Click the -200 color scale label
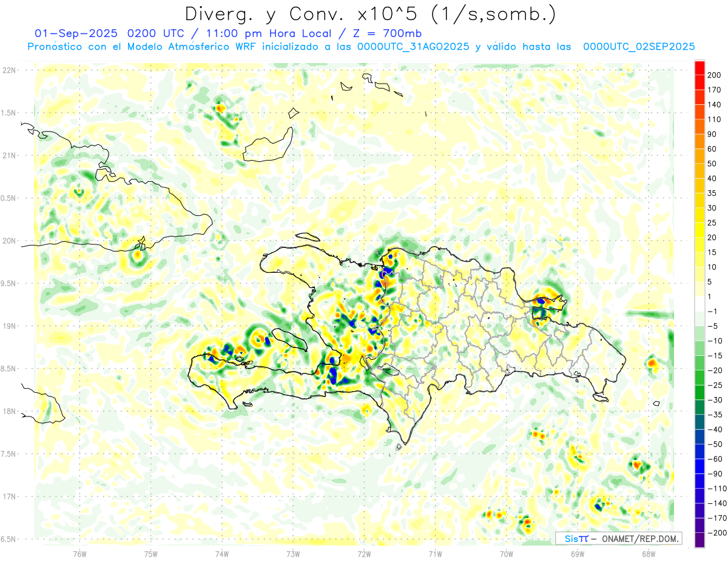 pos(716,532)
